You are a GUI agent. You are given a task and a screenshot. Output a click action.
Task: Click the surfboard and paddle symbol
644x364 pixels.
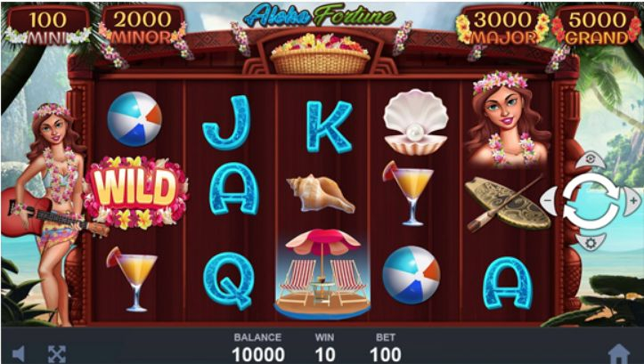pyautogui.click(x=507, y=203)
